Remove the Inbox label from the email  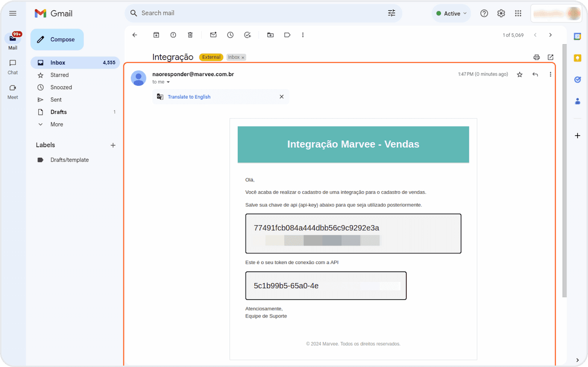click(243, 57)
